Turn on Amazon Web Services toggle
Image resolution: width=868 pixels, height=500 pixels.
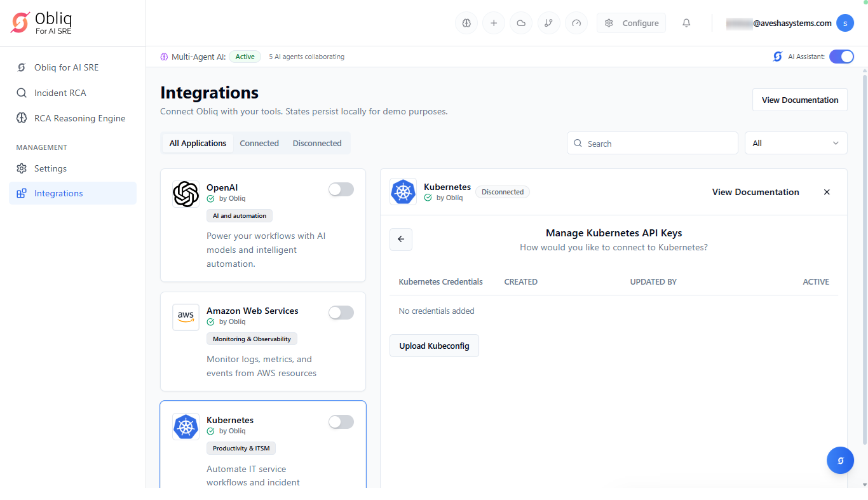pos(341,313)
